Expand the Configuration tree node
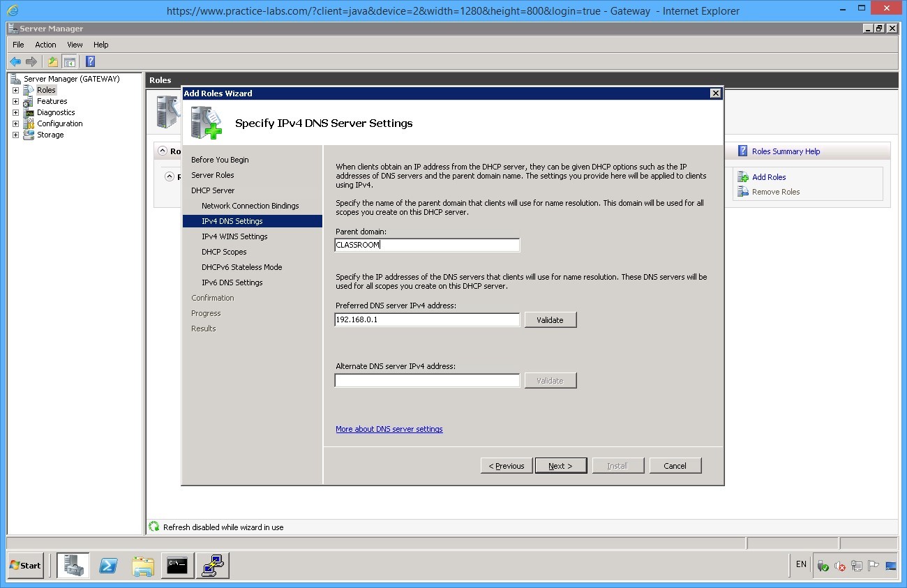This screenshot has width=907, height=588. coord(15,123)
